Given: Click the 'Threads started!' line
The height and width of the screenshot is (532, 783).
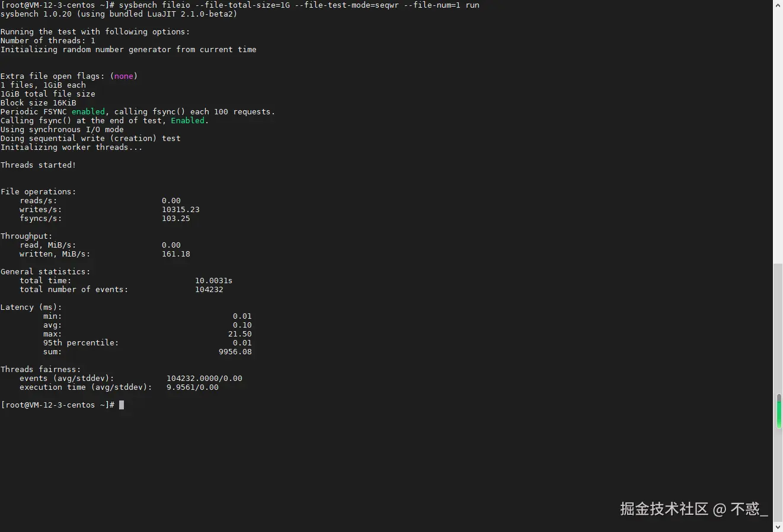Looking at the screenshot, I should [39, 165].
